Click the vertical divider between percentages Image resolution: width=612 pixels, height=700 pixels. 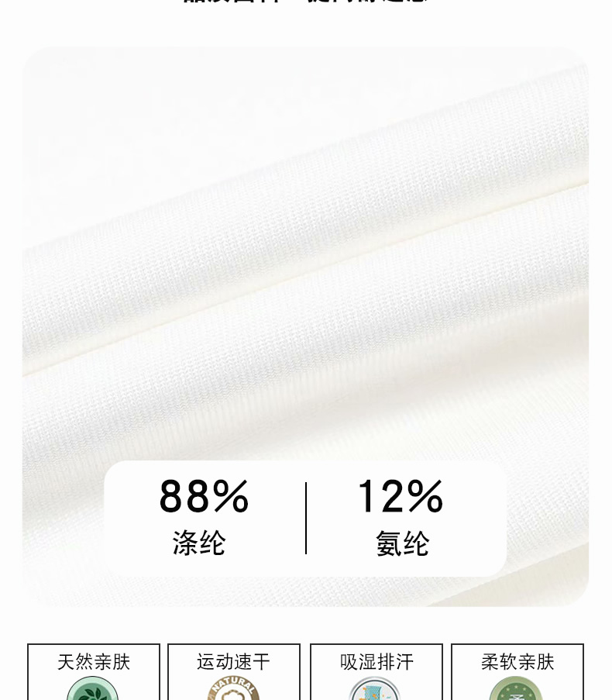[306, 519]
